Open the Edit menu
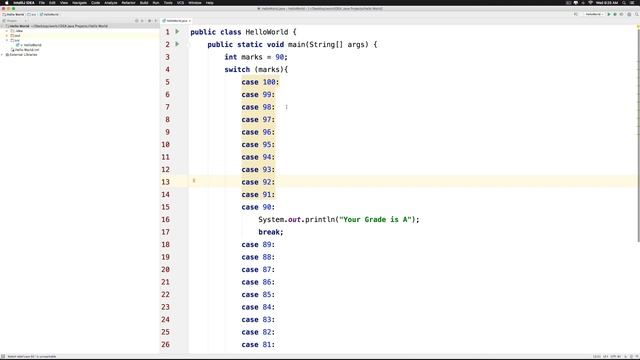 click(52, 2)
